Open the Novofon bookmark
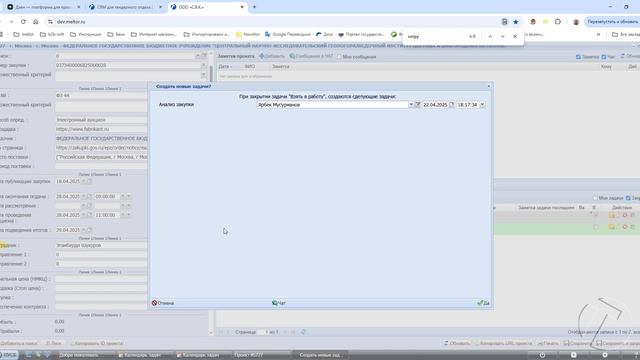Screen dimensions: 640x360 tap(248, 35)
